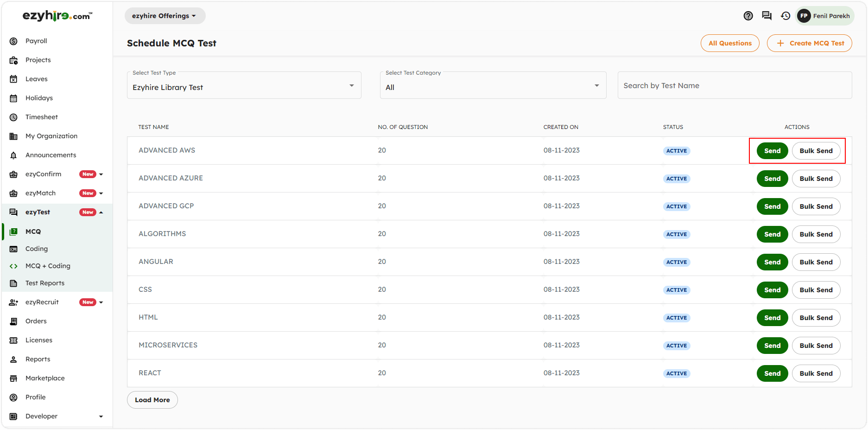Screen dimensions: 868x430
Task: Send the REACT test
Action: (772, 373)
